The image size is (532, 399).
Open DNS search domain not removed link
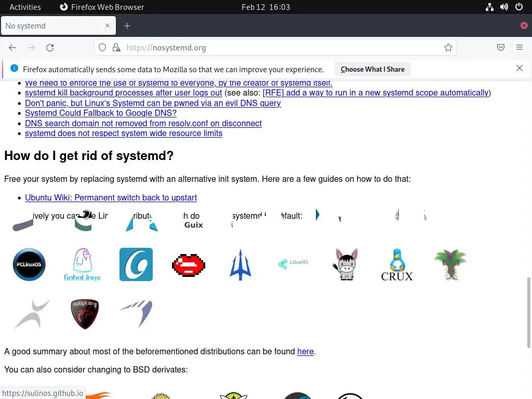143,123
